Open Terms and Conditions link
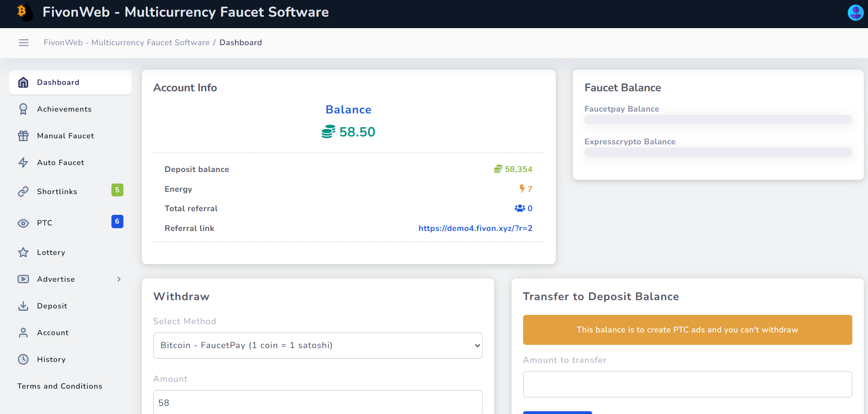This screenshot has height=414, width=868. point(60,386)
